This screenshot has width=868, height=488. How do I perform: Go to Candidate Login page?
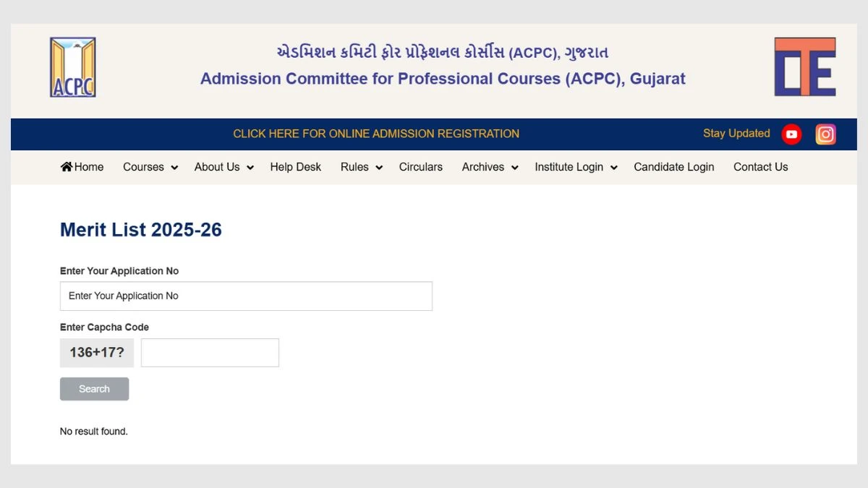(x=674, y=167)
